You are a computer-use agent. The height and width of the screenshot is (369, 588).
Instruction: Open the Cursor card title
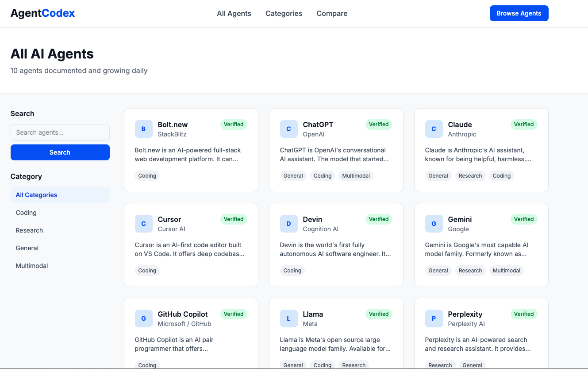point(169,219)
